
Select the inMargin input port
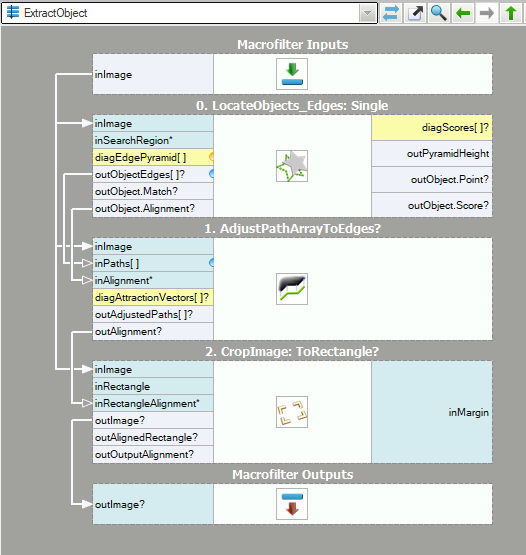point(432,412)
